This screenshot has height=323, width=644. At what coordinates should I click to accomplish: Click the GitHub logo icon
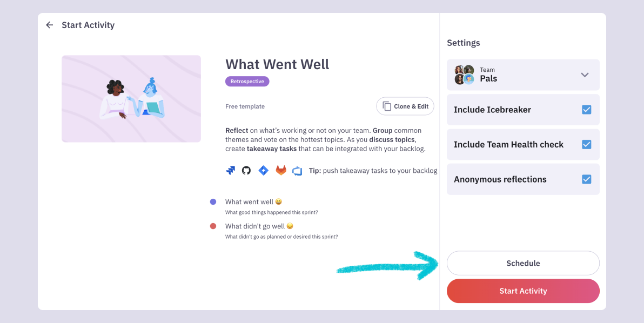pyautogui.click(x=246, y=171)
